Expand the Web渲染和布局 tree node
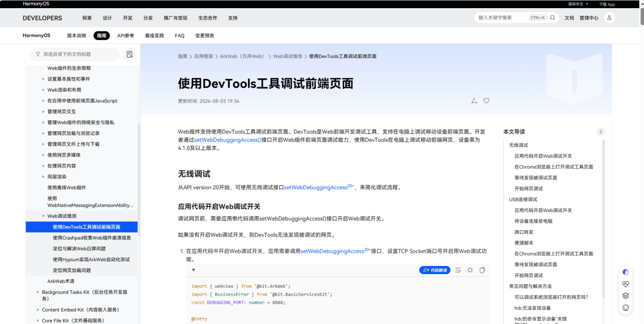Image resolution: width=644 pixels, height=324 pixels. pos(43,90)
